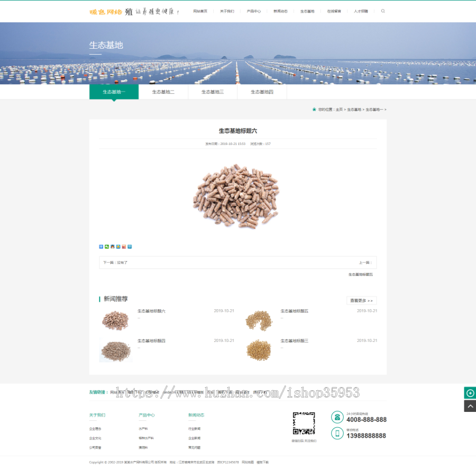Go to 主页 in the breadcrumb
The image size is (476, 468).
(339, 110)
